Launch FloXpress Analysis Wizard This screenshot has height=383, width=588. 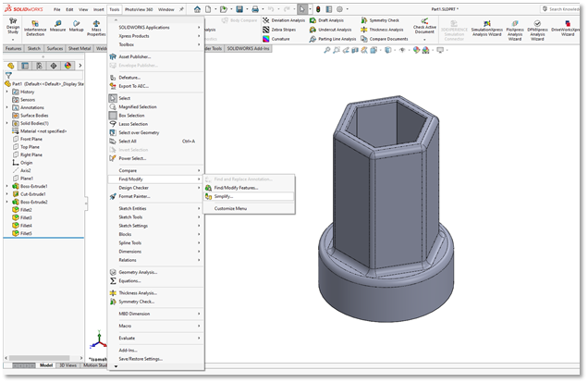coord(515,31)
